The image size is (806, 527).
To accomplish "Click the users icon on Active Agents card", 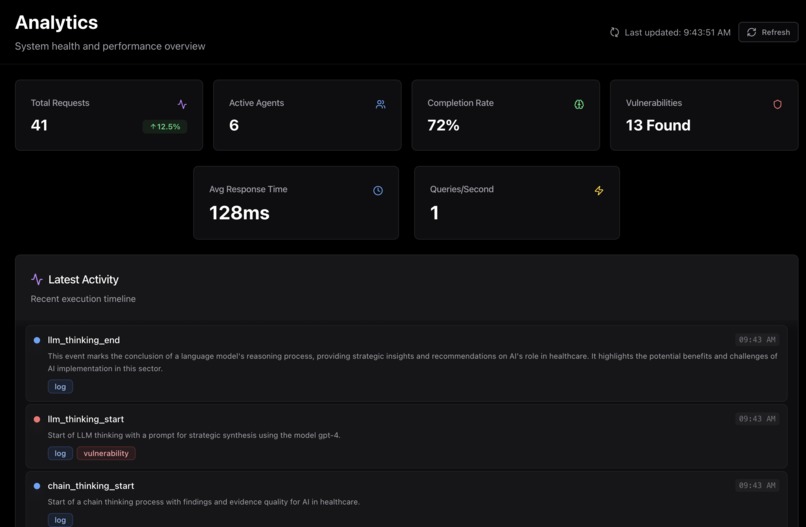I will click(x=380, y=104).
